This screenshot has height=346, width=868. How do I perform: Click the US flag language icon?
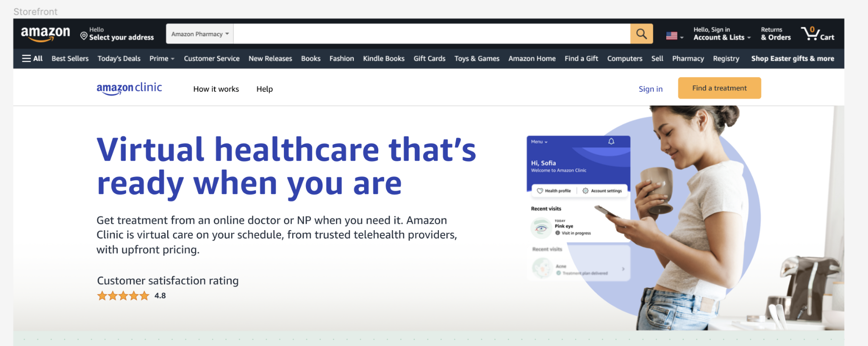tap(672, 36)
